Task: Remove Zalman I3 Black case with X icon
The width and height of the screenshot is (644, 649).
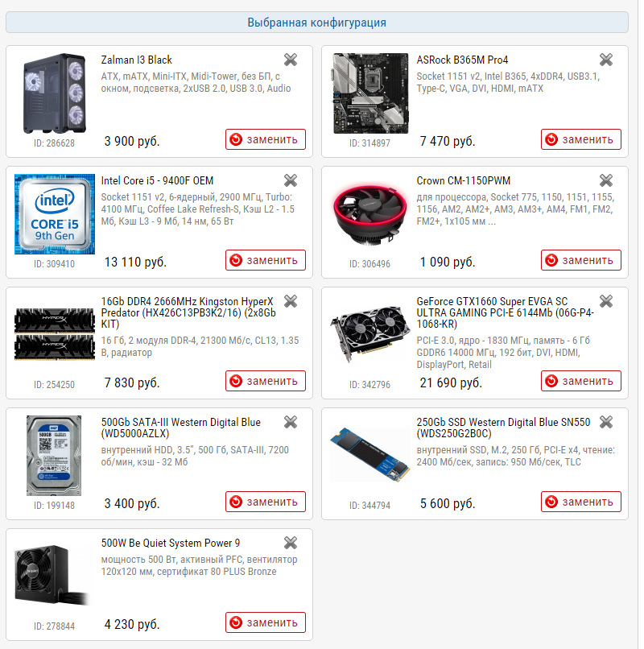Action: 291,60
